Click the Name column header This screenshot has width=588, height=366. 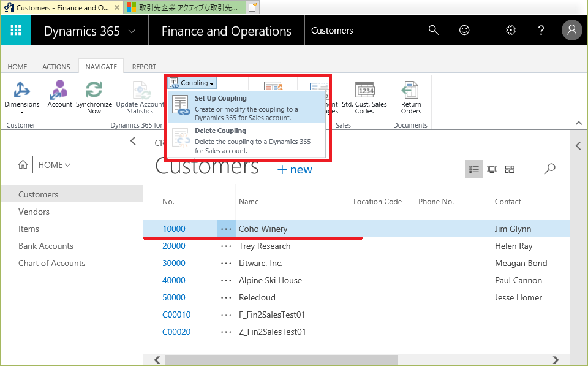click(249, 202)
